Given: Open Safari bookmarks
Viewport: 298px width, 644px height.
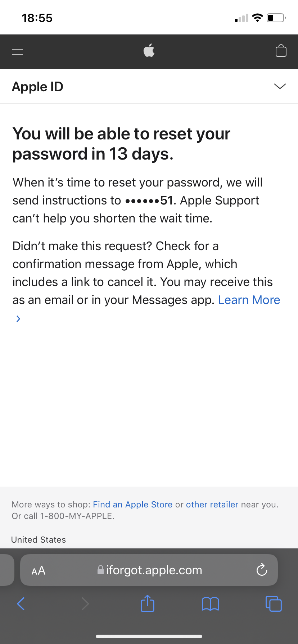Looking at the screenshot, I should (211, 604).
